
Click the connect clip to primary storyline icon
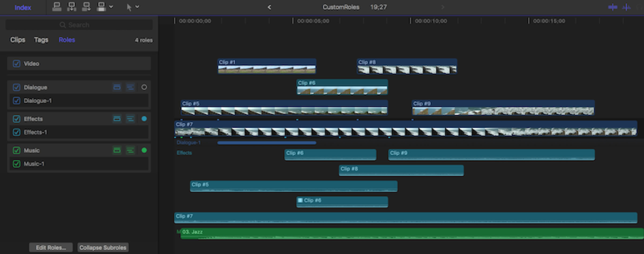coord(57,7)
